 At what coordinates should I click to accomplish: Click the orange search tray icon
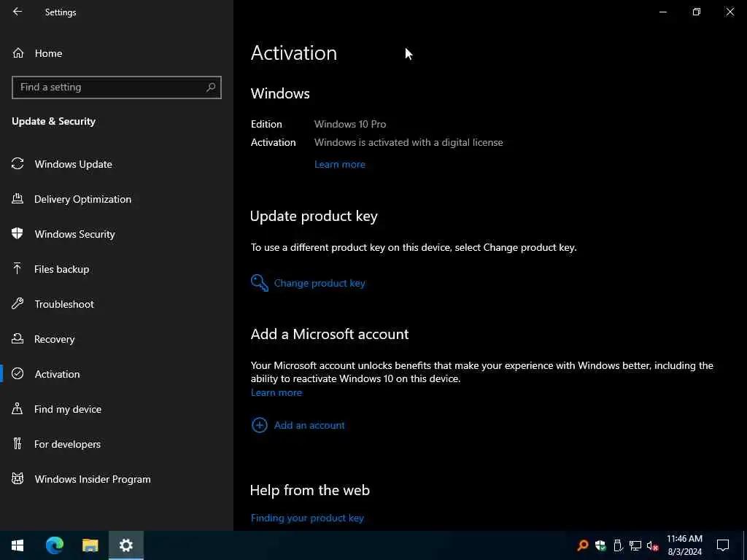tap(583, 545)
